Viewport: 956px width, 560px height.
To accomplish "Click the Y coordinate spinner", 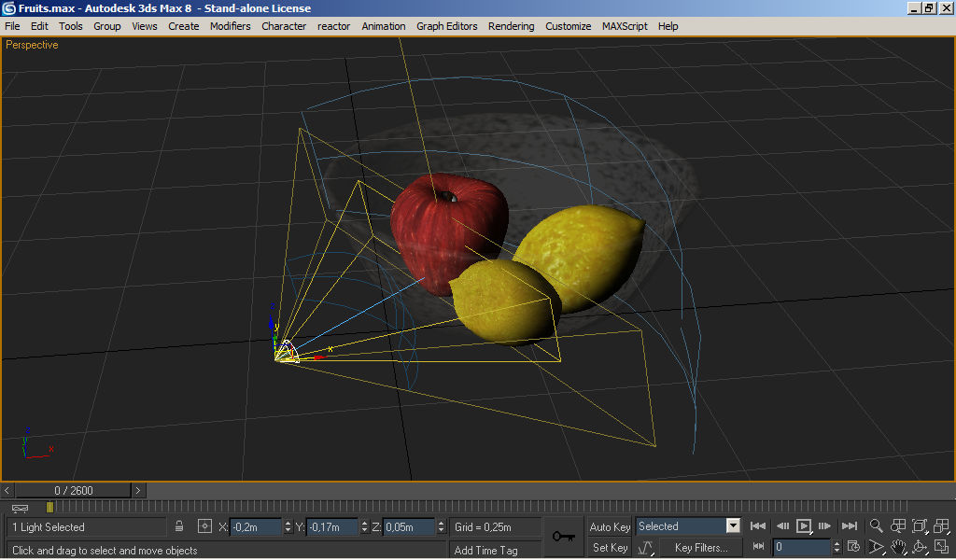I will point(365,527).
